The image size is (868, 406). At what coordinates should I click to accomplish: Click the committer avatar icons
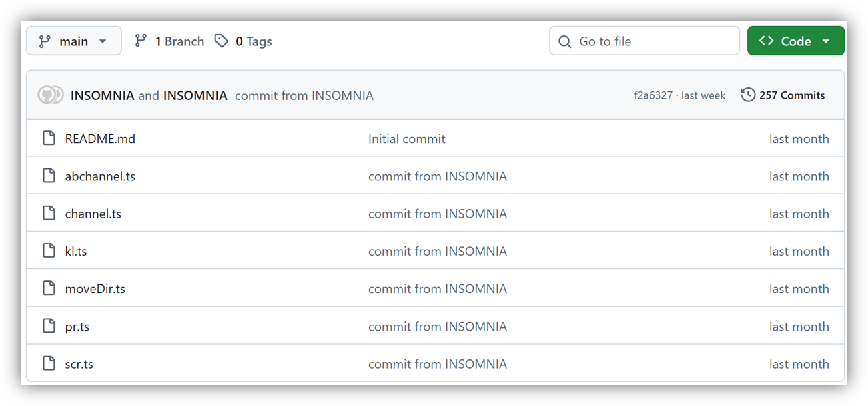coord(51,95)
